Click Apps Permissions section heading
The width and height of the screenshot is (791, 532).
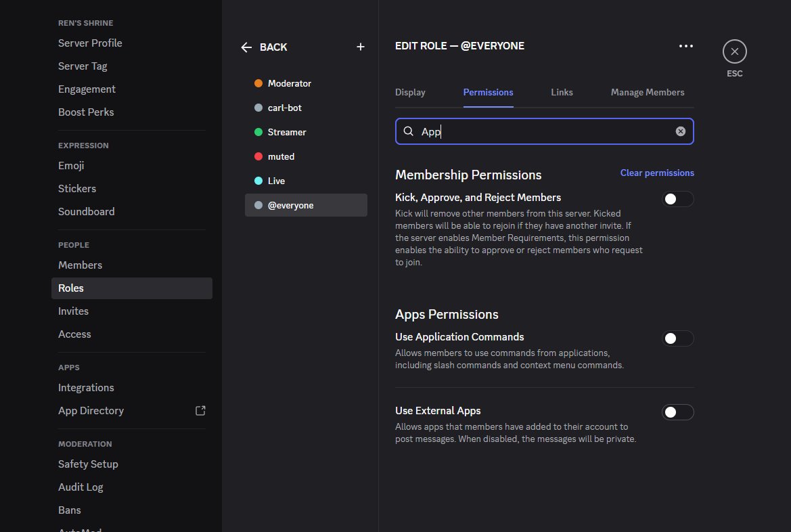point(447,315)
